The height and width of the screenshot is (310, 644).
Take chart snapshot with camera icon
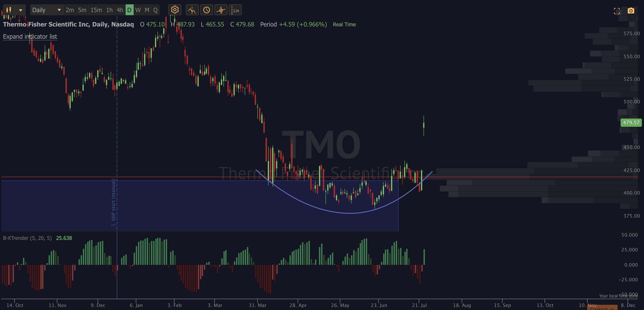(x=631, y=11)
